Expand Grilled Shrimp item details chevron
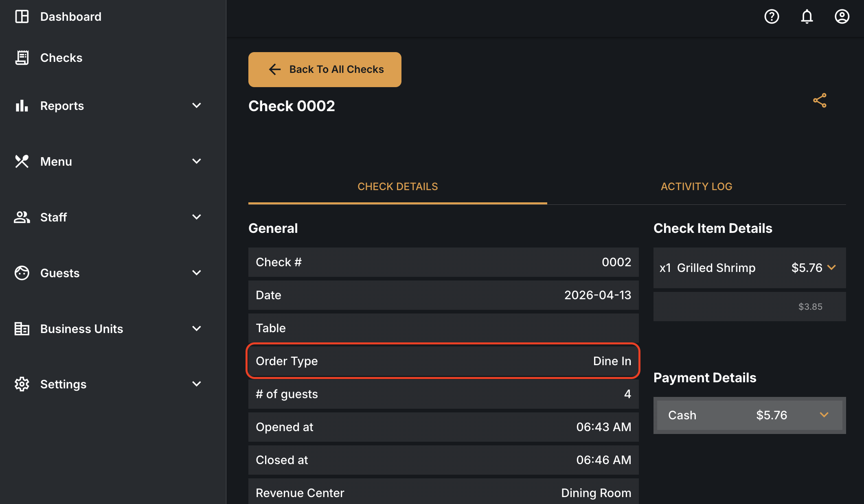 click(832, 267)
